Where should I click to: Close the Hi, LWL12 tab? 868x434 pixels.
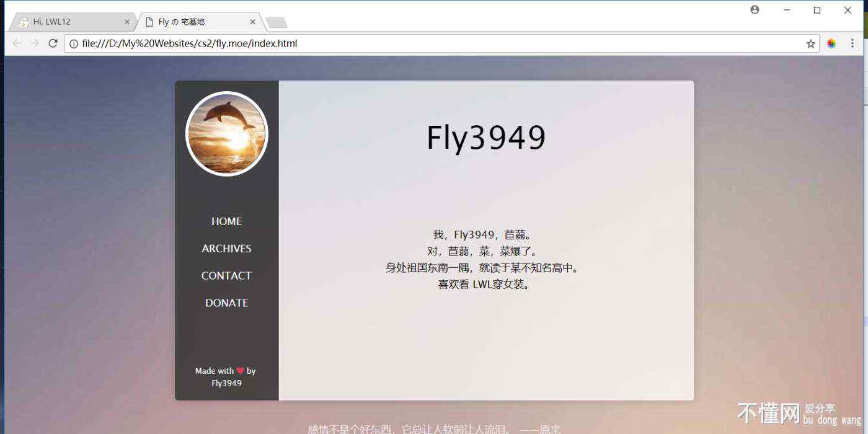coord(127,22)
